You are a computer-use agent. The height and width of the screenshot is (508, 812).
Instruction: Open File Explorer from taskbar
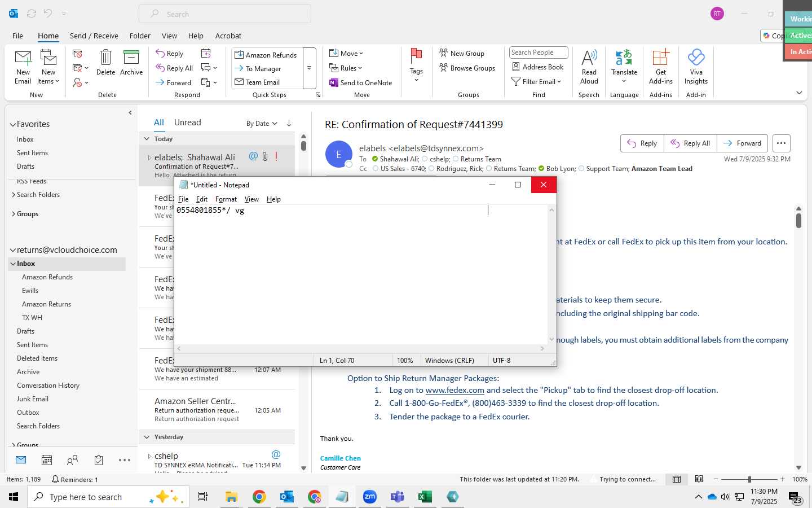[231, 497]
